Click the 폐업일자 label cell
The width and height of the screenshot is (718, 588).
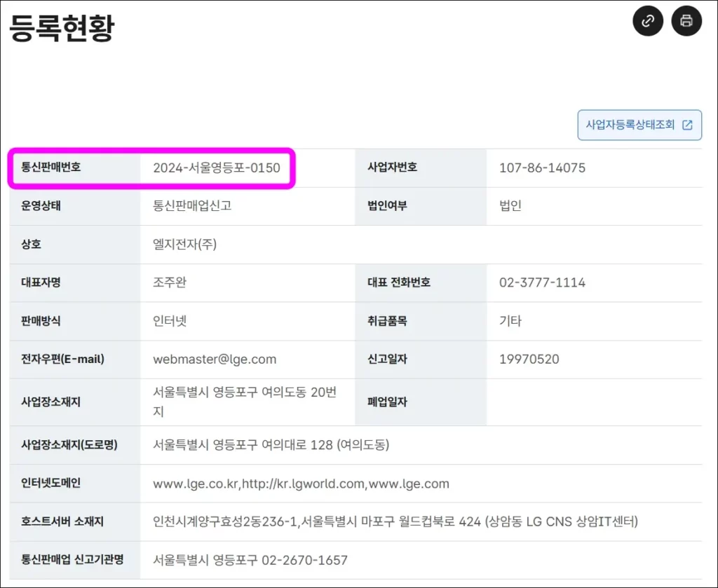(421, 402)
